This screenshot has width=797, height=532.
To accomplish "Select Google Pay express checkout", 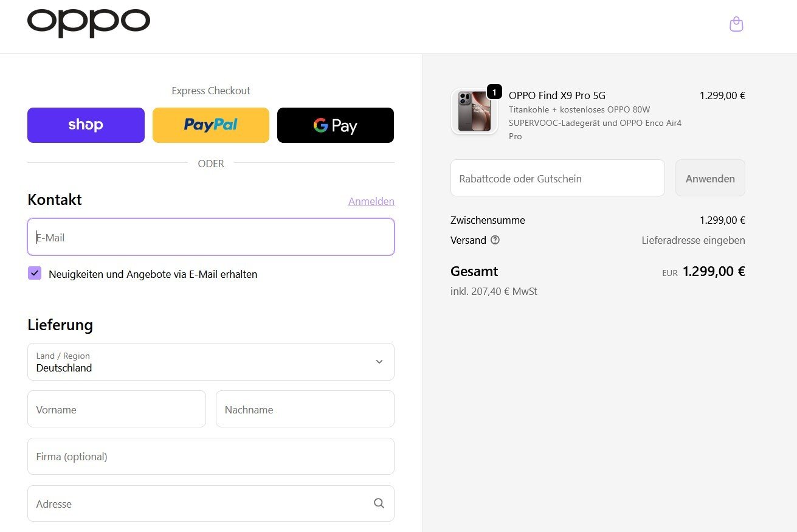I will click(x=335, y=125).
